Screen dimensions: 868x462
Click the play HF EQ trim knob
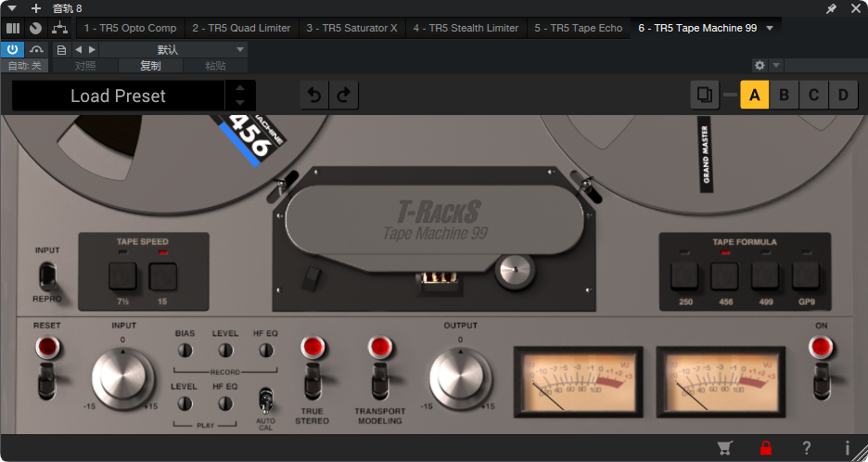(x=225, y=404)
